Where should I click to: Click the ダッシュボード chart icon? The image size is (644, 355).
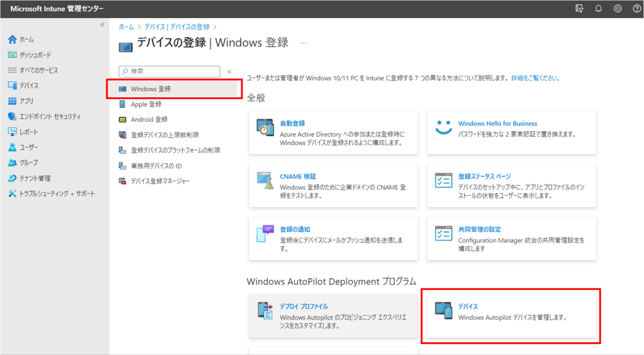coord(12,55)
